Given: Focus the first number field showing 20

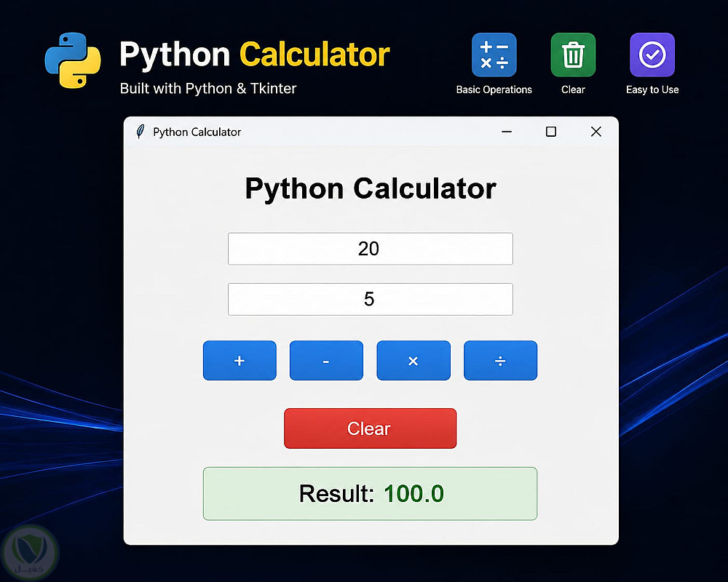Looking at the screenshot, I should (x=371, y=249).
